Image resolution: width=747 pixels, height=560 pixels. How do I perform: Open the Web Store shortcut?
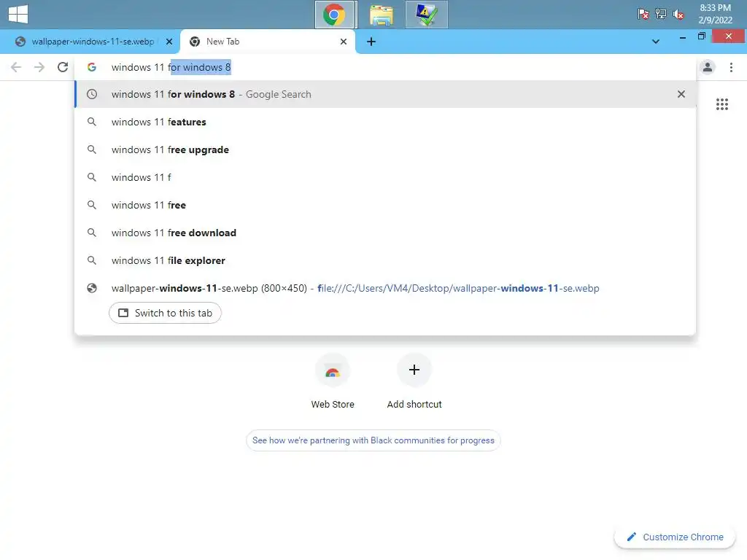coord(333,382)
